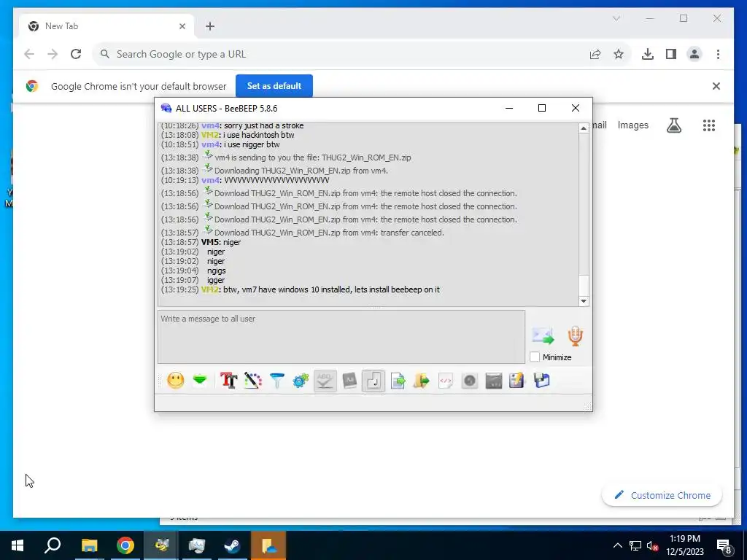Click 'Downloading THUG2_Win_ROM_EN.zip from vm4' line
This screenshot has width=747, height=560.
click(x=301, y=171)
